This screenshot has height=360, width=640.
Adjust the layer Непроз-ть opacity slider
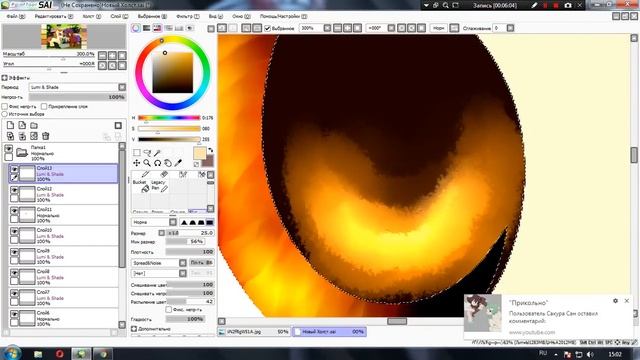point(77,97)
